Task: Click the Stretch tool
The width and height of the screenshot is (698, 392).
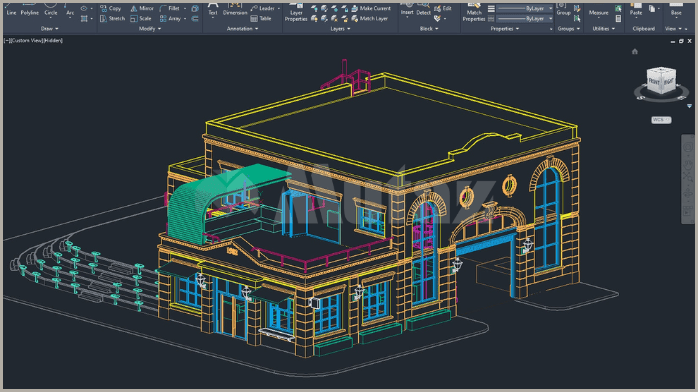Action: (x=112, y=19)
